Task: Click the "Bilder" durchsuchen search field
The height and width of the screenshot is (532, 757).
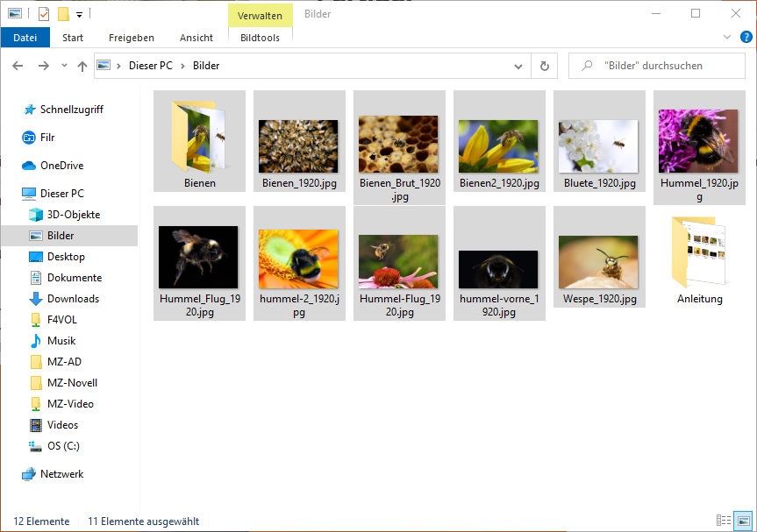Action: pyautogui.click(x=657, y=66)
